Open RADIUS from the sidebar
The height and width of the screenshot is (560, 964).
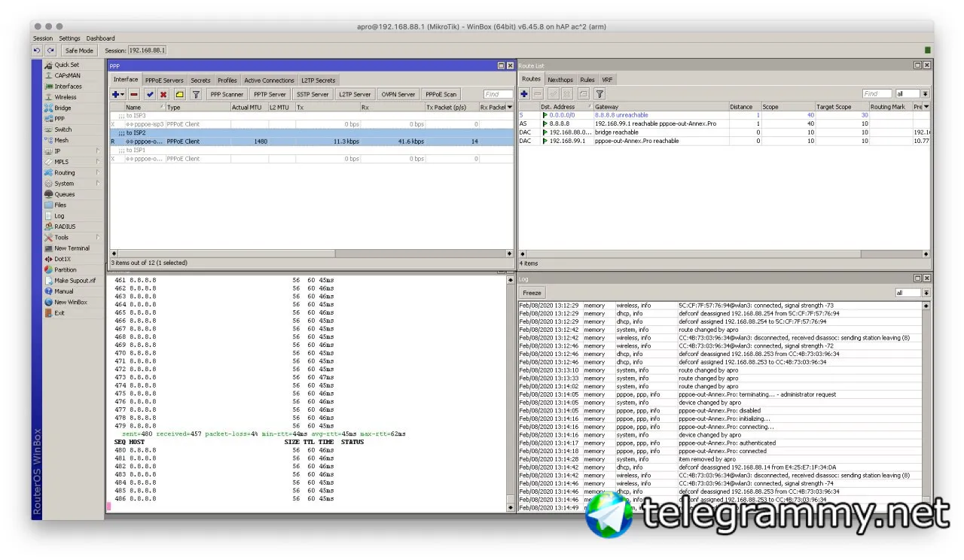point(65,227)
